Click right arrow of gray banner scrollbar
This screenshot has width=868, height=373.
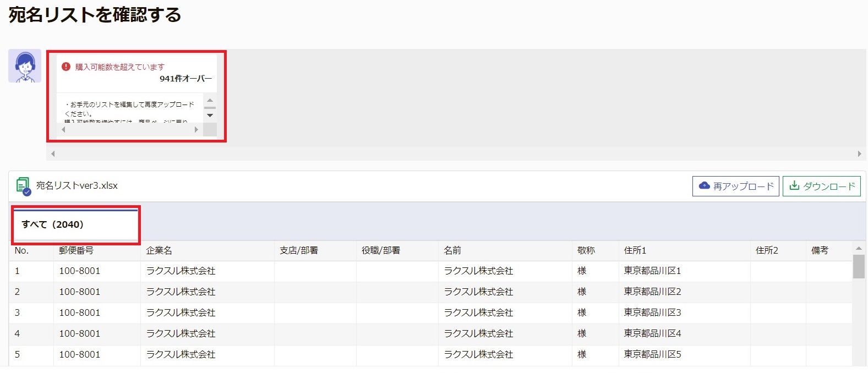coord(859,154)
